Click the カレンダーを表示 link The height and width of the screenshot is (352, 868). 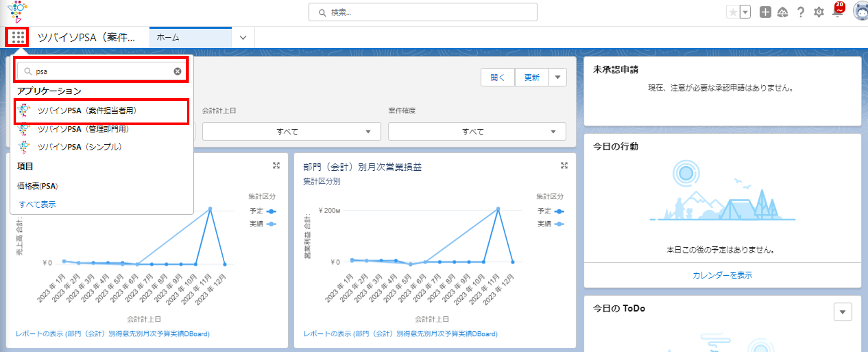(x=722, y=275)
